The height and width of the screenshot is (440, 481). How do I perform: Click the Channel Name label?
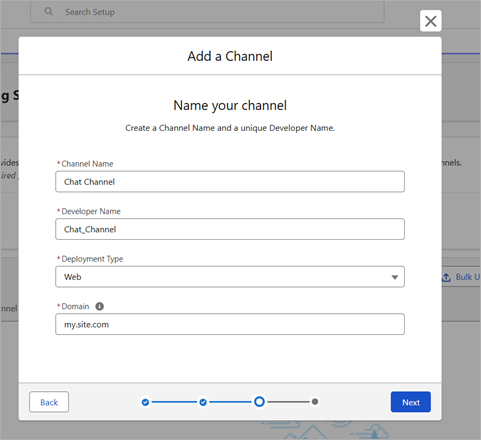coord(87,164)
